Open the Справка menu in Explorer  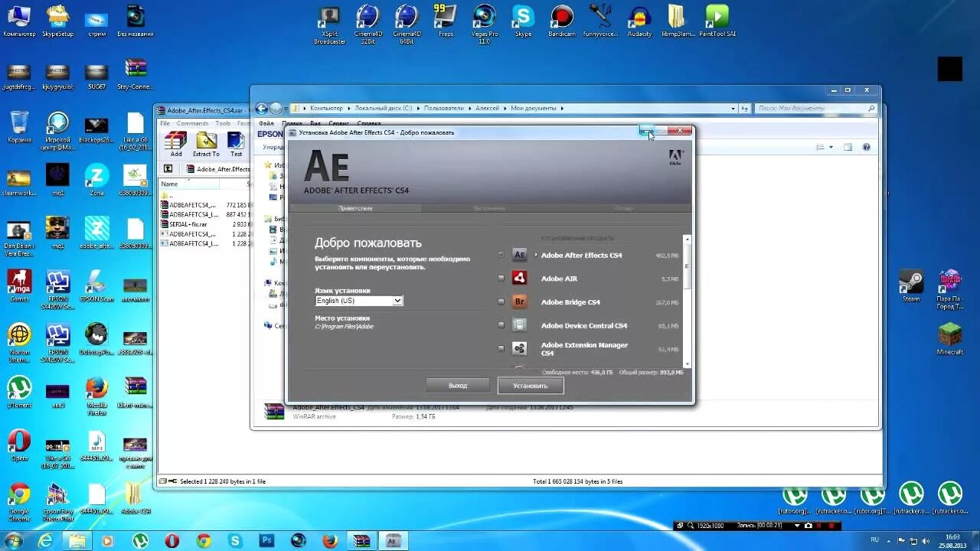369,123
